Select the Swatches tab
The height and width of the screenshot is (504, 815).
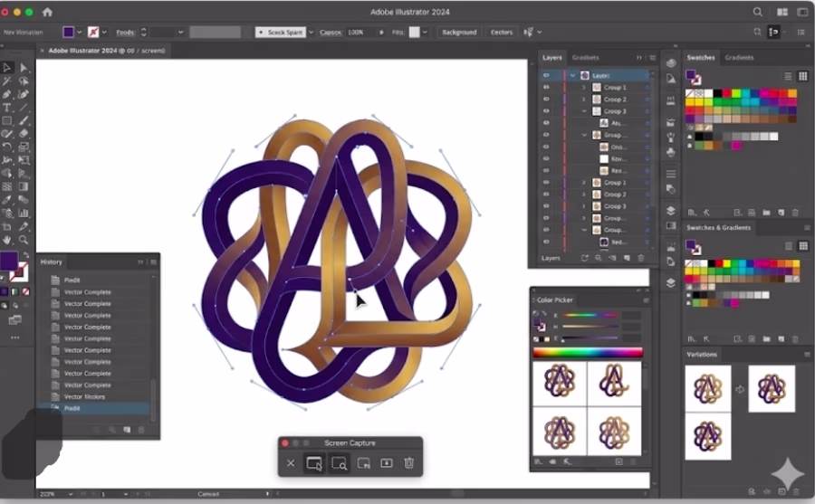pyautogui.click(x=701, y=58)
